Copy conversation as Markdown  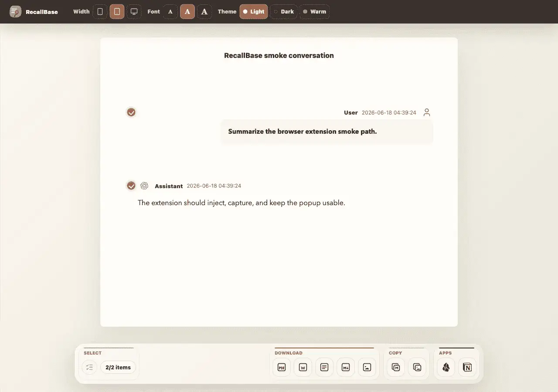click(x=396, y=367)
